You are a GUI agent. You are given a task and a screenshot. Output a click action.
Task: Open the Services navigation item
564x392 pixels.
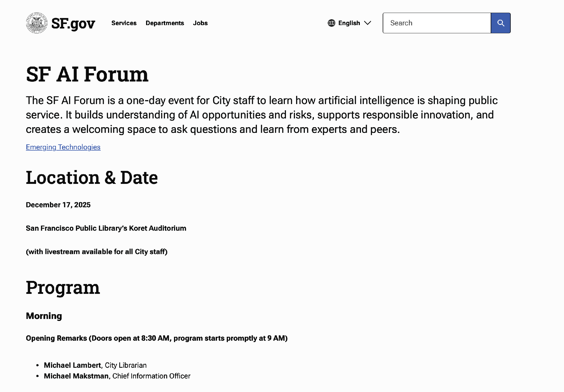(x=124, y=23)
